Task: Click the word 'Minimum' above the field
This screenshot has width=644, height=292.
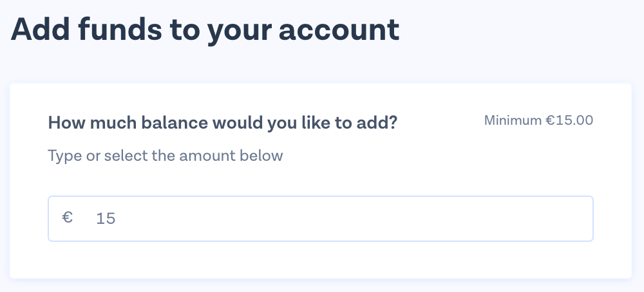Action: (511, 120)
